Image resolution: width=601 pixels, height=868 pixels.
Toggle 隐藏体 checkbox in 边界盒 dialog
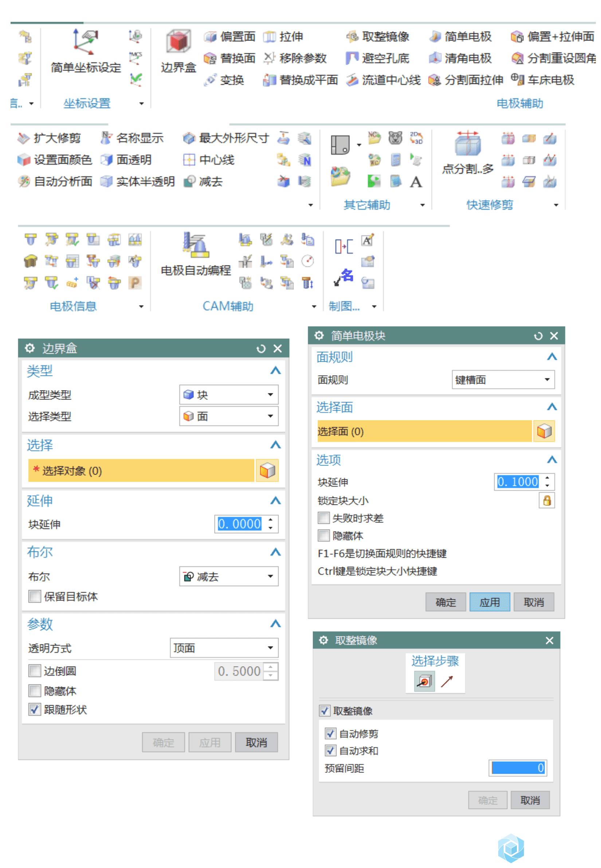click(35, 691)
